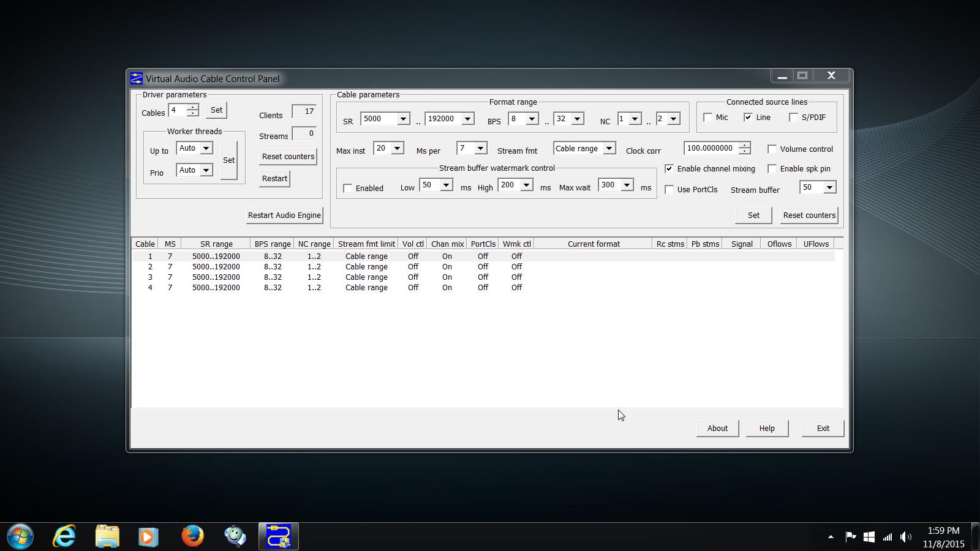Image resolution: width=980 pixels, height=551 pixels.
Task: Select cable 4 row in list
Action: pyautogui.click(x=483, y=288)
